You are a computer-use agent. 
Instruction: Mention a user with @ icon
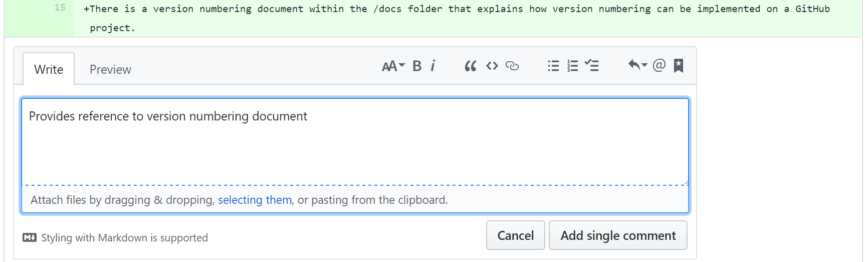tap(660, 65)
